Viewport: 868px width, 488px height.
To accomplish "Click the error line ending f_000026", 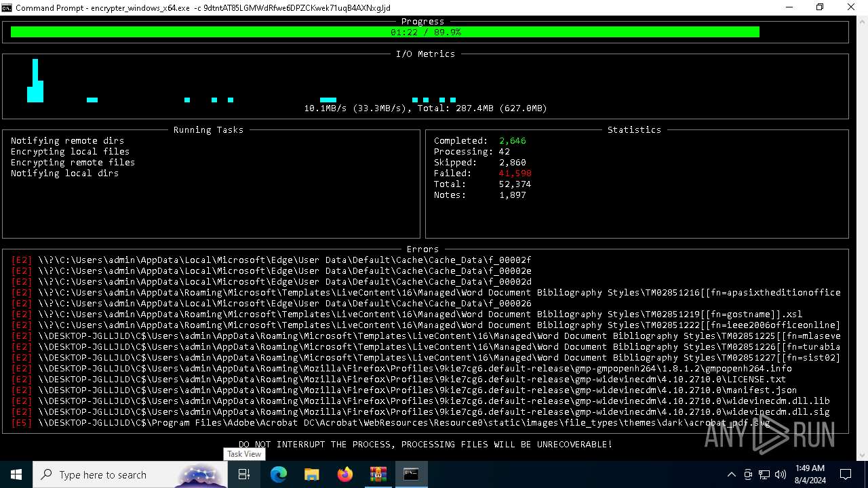I will 271,304.
